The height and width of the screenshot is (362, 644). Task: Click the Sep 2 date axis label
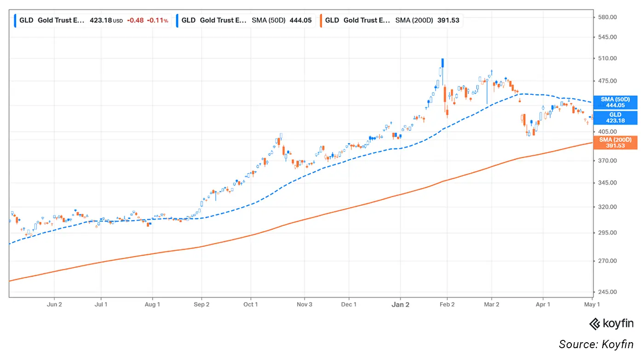coord(201,304)
